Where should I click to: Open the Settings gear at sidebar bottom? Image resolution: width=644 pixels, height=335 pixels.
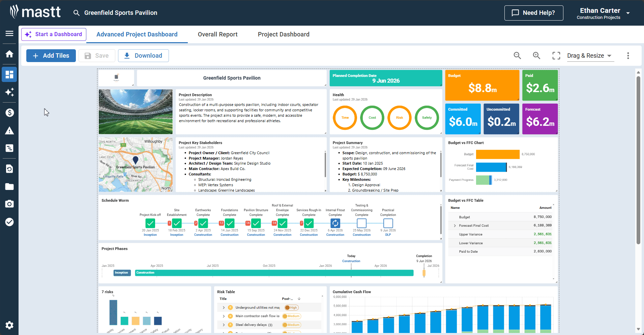click(x=9, y=325)
